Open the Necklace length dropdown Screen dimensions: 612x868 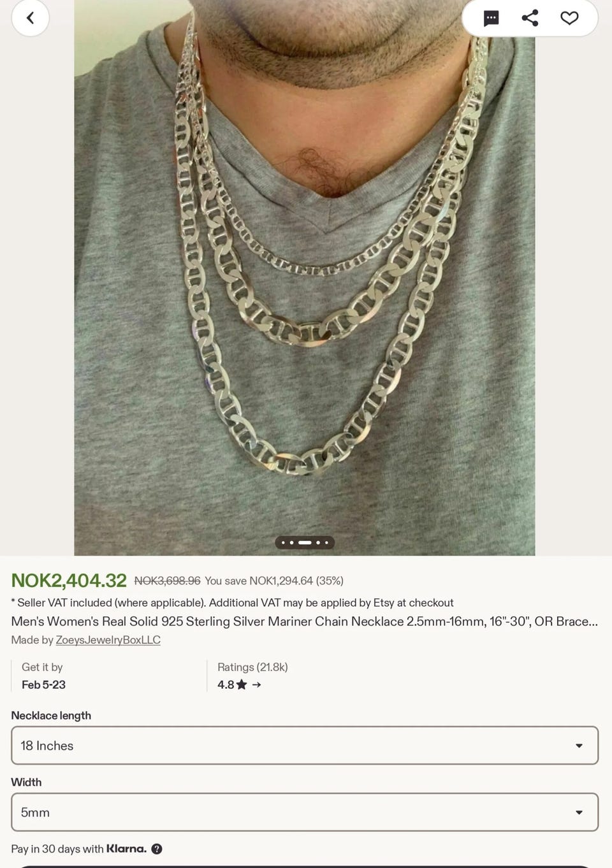305,746
